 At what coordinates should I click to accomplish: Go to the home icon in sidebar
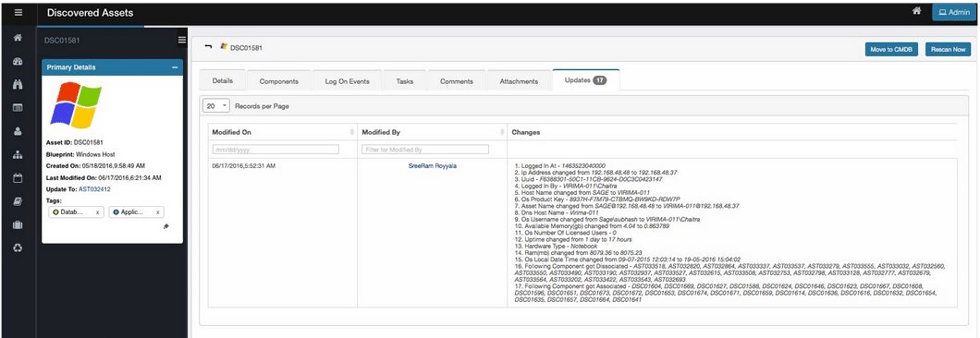click(18, 38)
